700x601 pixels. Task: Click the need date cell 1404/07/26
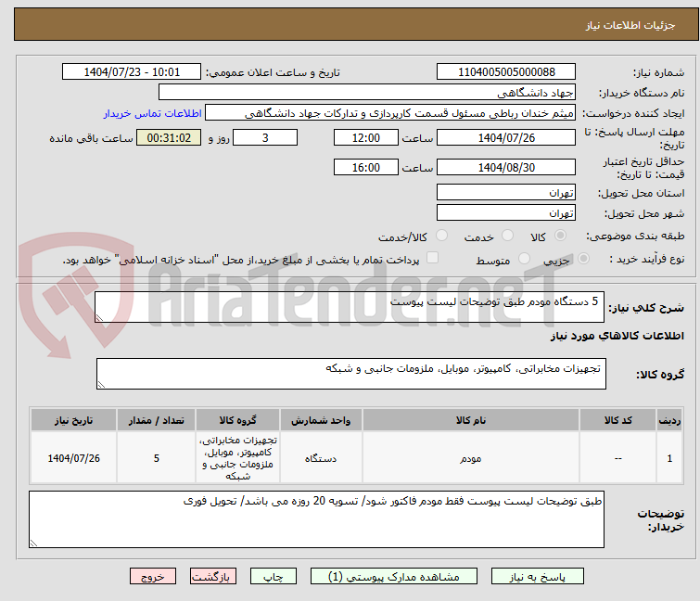[73, 457]
